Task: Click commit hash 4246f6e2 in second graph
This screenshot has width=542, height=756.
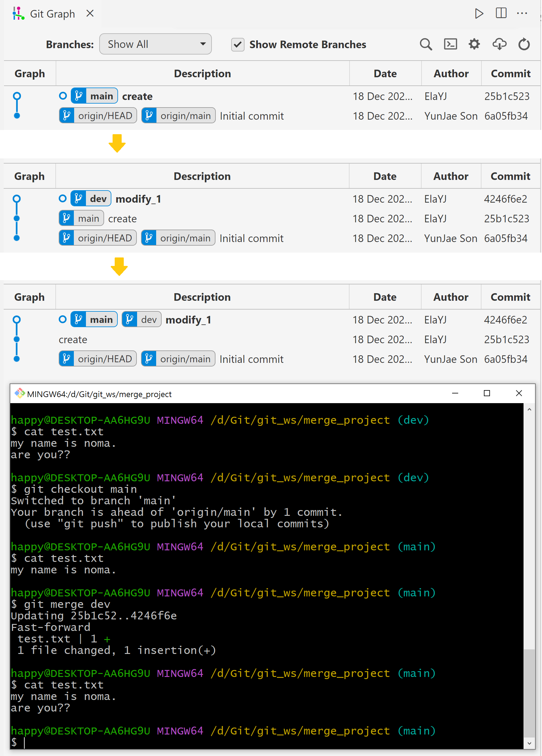Action: point(505,199)
